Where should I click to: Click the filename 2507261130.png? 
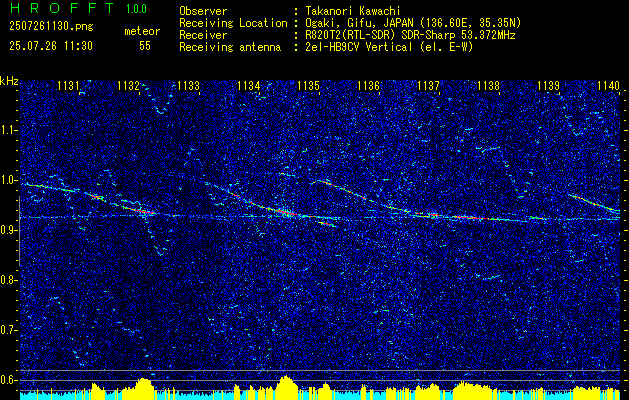(x=51, y=27)
